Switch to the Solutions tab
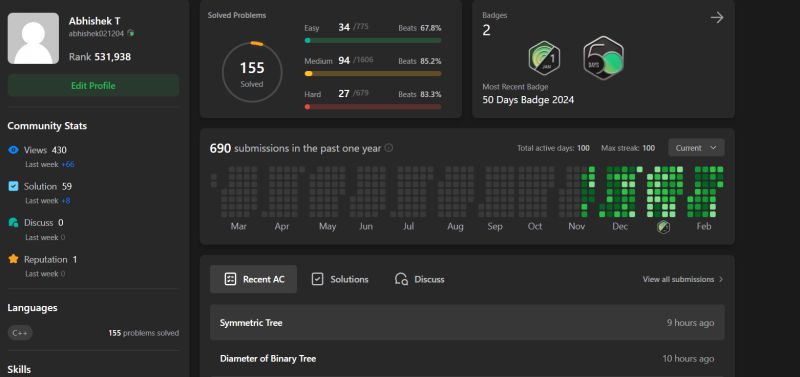Screen dimensions: 800x377 [340, 279]
